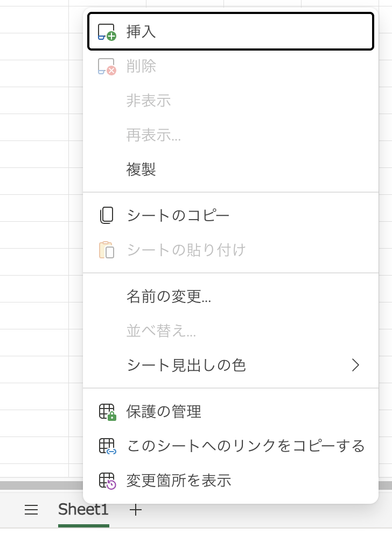Click the copy icon beside シートのコピー
The width and height of the screenshot is (392, 535).
[x=107, y=215]
